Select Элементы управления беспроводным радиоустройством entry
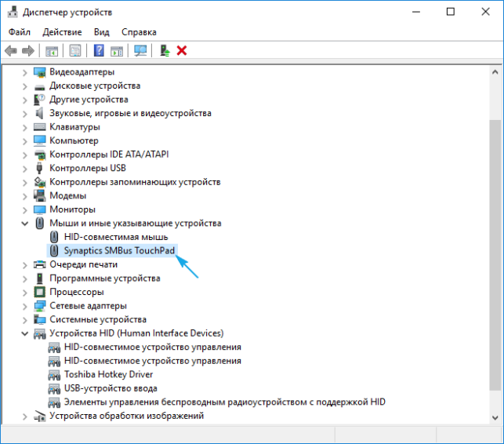 coord(225,402)
